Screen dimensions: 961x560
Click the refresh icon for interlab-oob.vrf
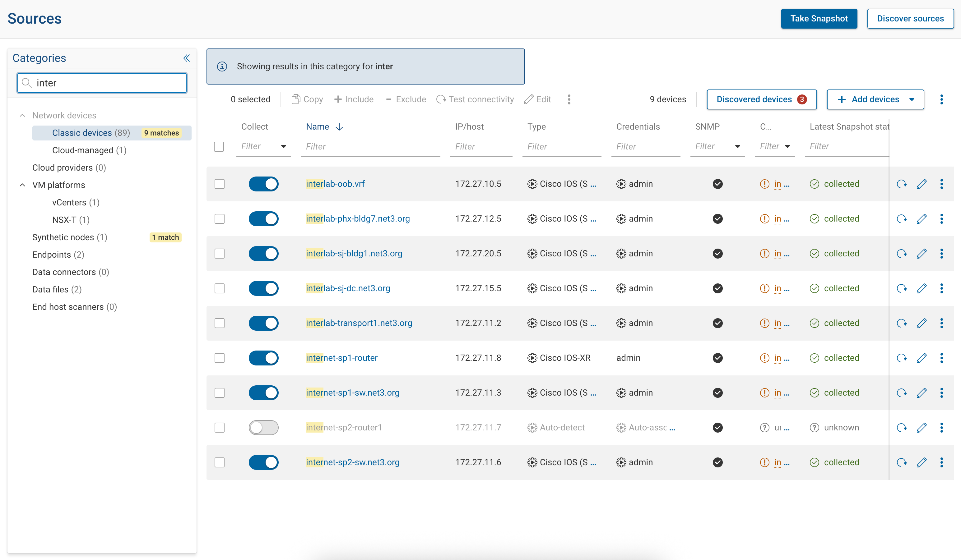point(902,184)
